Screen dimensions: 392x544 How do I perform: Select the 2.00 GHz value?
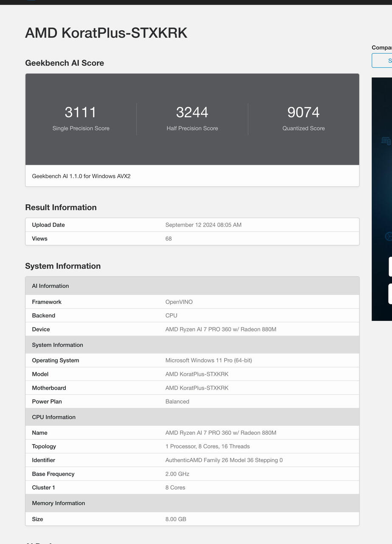177,474
